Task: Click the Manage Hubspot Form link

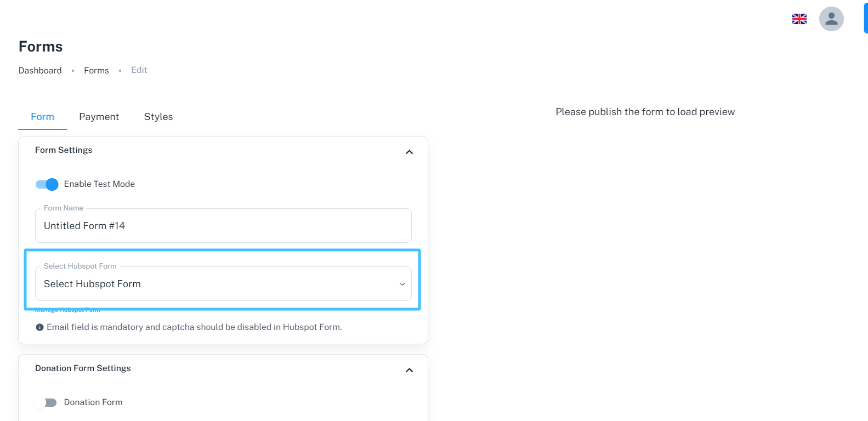Action: pos(67,309)
